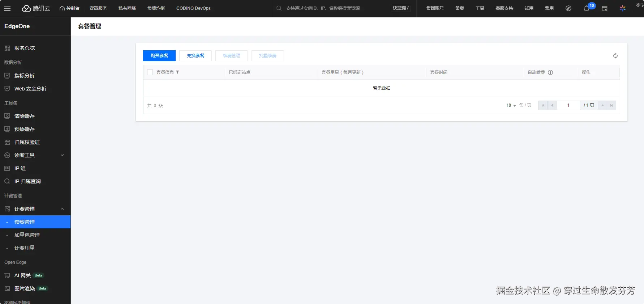Click the IP 归属查询 magnifier icon
Viewport: 644px width, 304px height.
tap(7, 181)
